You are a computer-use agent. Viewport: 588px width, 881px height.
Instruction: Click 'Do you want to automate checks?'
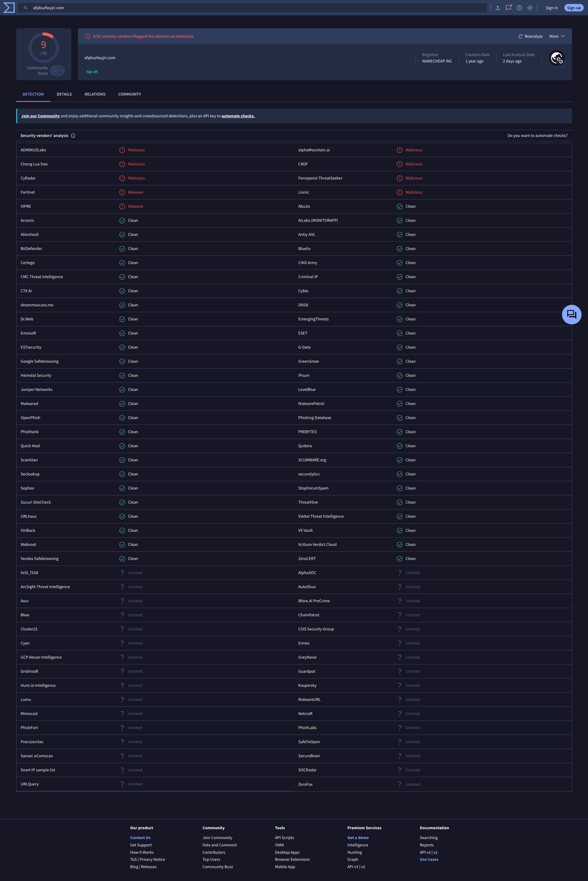tap(537, 136)
